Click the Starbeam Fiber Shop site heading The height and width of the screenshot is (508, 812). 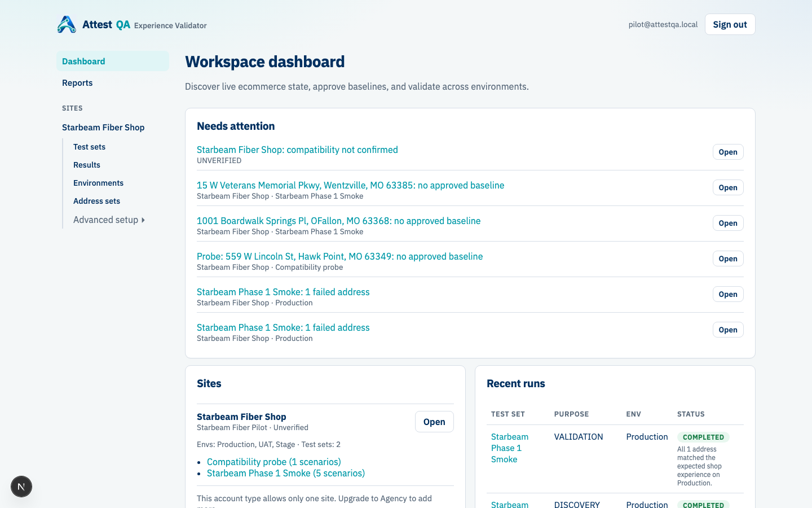pos(241,417)
